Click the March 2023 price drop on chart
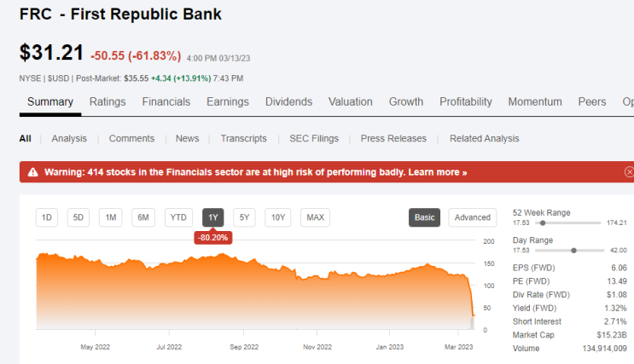The height and width of the screenshot is (364, 634). click(x=471, y=297)
